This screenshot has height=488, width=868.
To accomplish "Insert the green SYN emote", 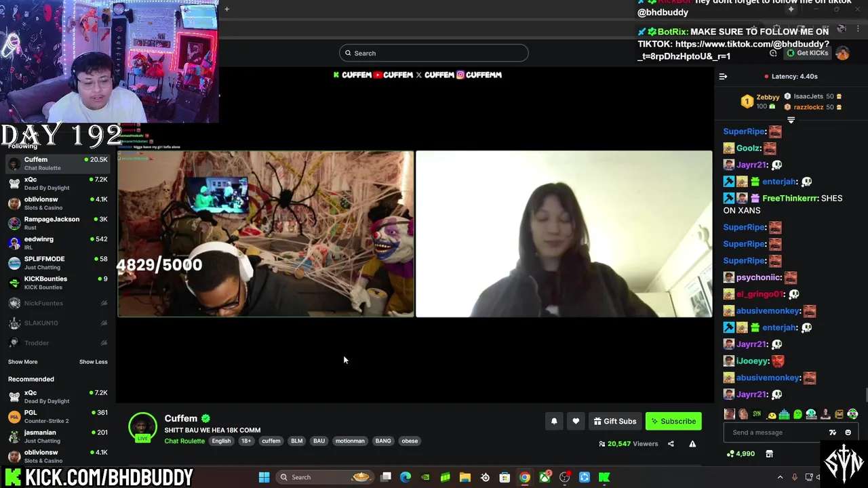I will point(757,414).
